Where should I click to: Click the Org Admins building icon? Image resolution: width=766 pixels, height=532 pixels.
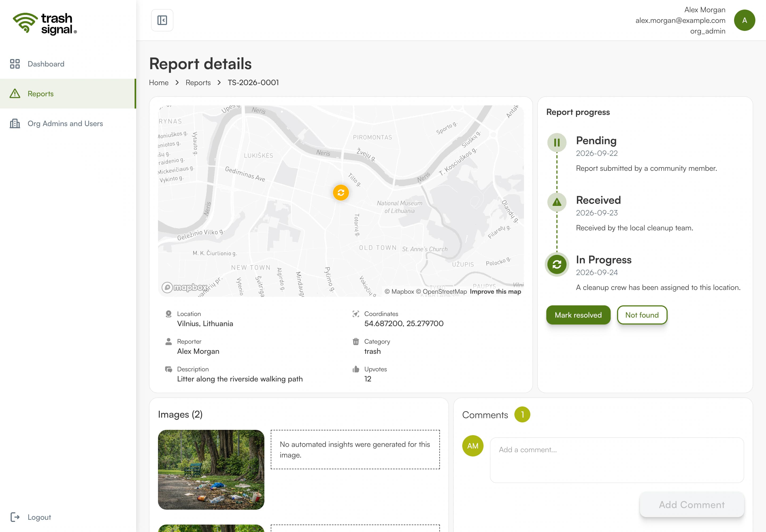(15, 123)
